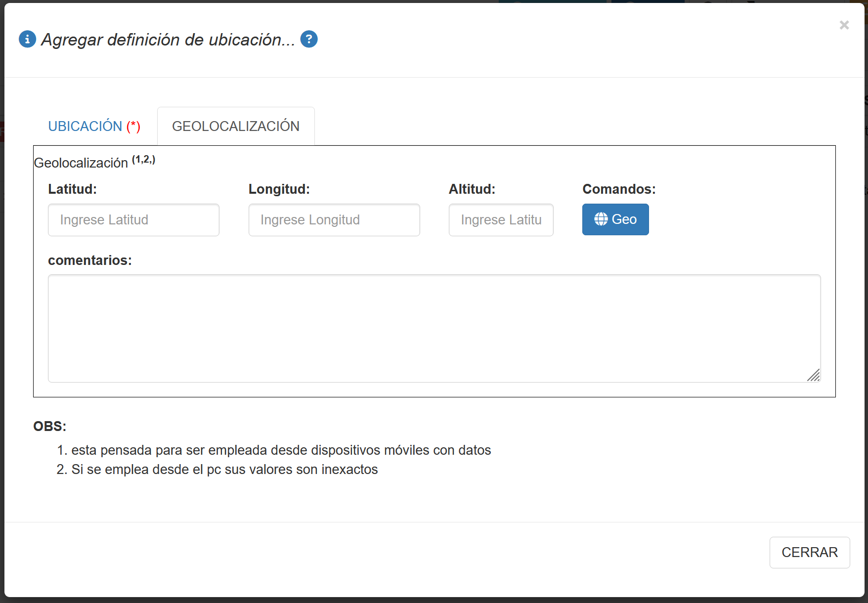Close the dialog with the X icon
The image size is (868, 603).
(844, 25)
